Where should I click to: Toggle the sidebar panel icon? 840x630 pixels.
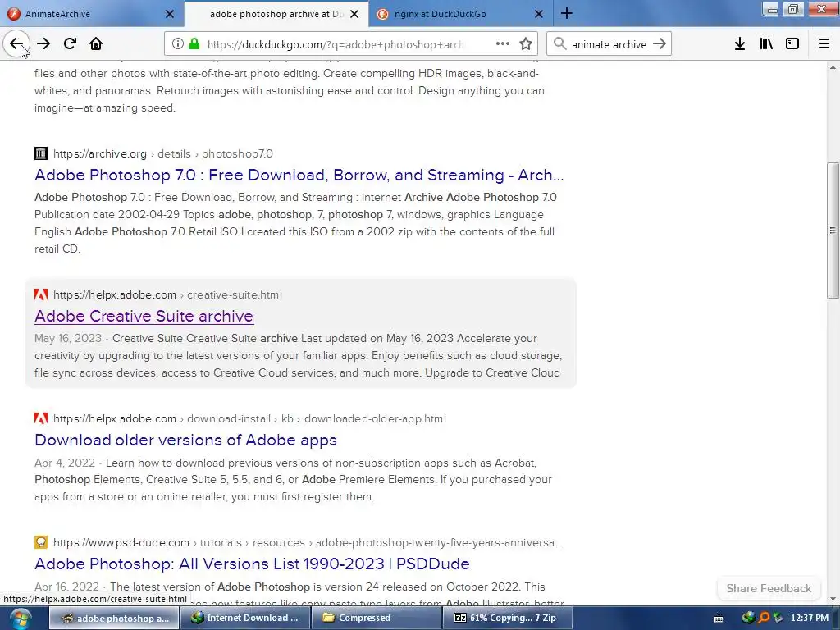(x=792, y=44)
